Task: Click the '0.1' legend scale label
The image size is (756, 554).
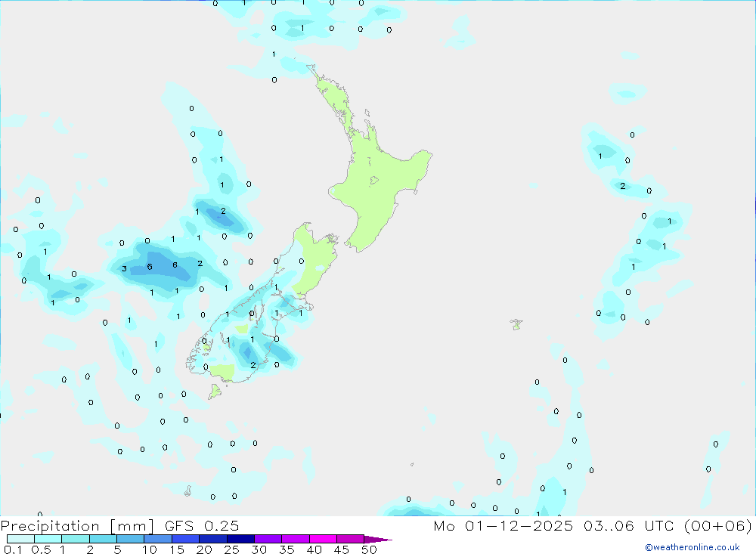Action: click(x=13, y=549)
